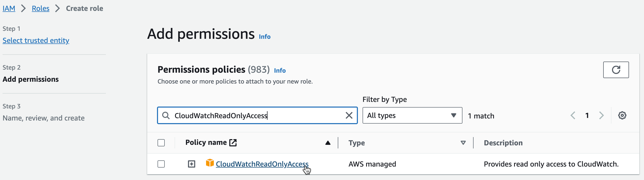This screenshot has height=180, width=644.
Task: Click the '1 match' results count
Action: [481, 116]
